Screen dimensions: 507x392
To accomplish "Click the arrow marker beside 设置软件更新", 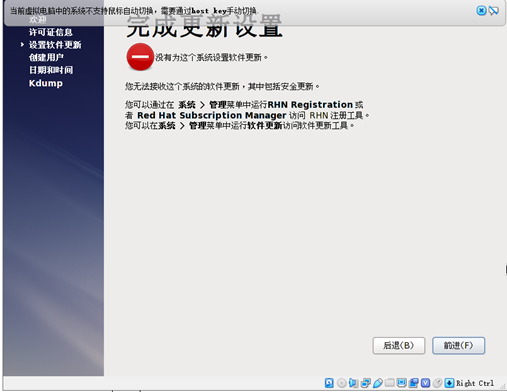I will (x=22, y=44).
